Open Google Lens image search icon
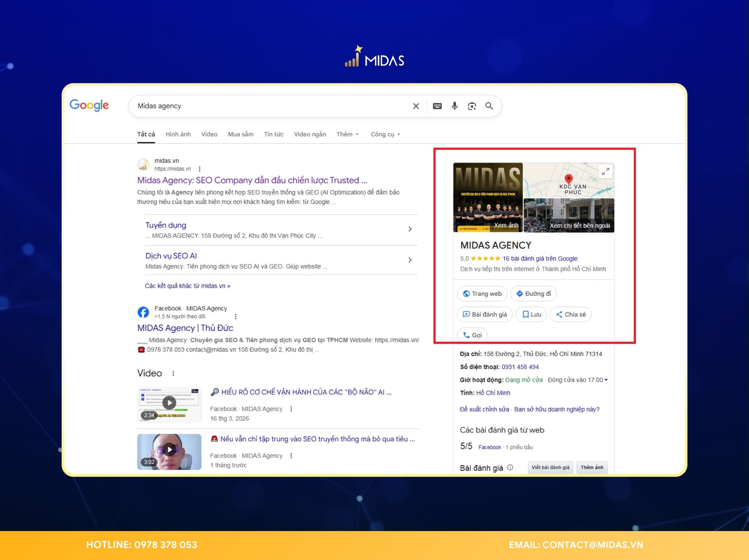The height and width of the screenshot is (560, 749). 472,106
